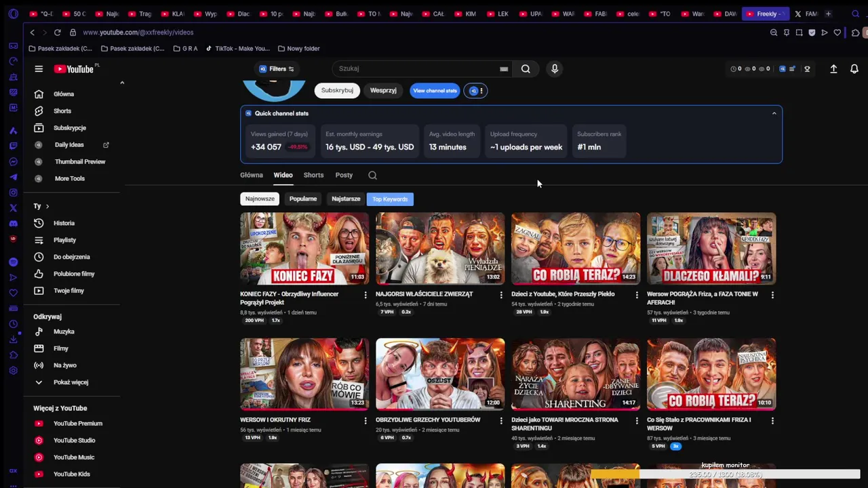Open external link icon beside Daily Ideas

(106, 144)
